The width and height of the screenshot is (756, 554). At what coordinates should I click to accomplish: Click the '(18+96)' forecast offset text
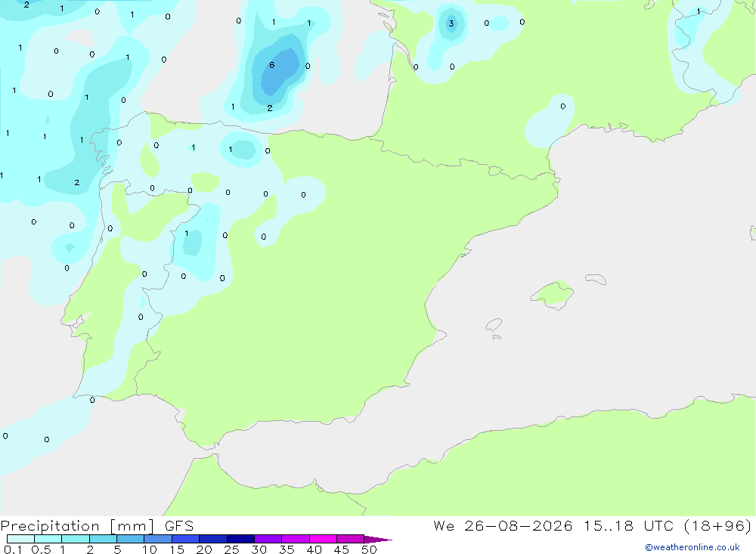click(x=718, y=525)
